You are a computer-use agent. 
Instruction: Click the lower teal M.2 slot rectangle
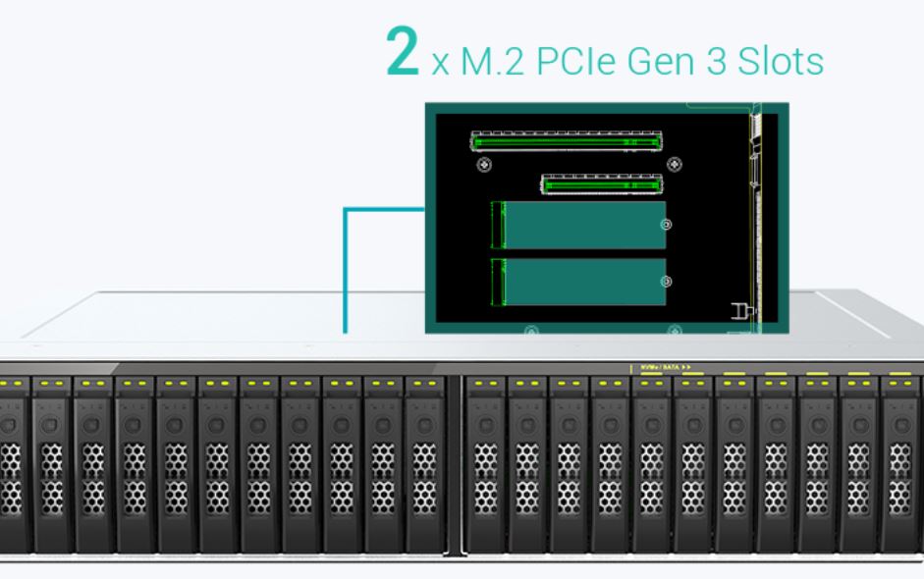click(583, 283)
